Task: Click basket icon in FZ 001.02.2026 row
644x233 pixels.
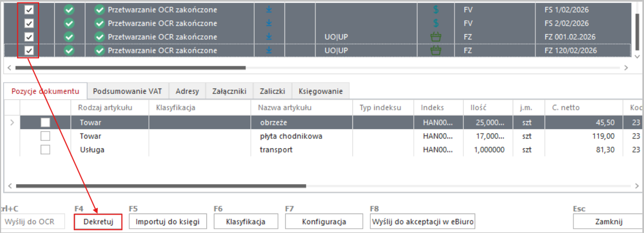Action: click(436, 37)
